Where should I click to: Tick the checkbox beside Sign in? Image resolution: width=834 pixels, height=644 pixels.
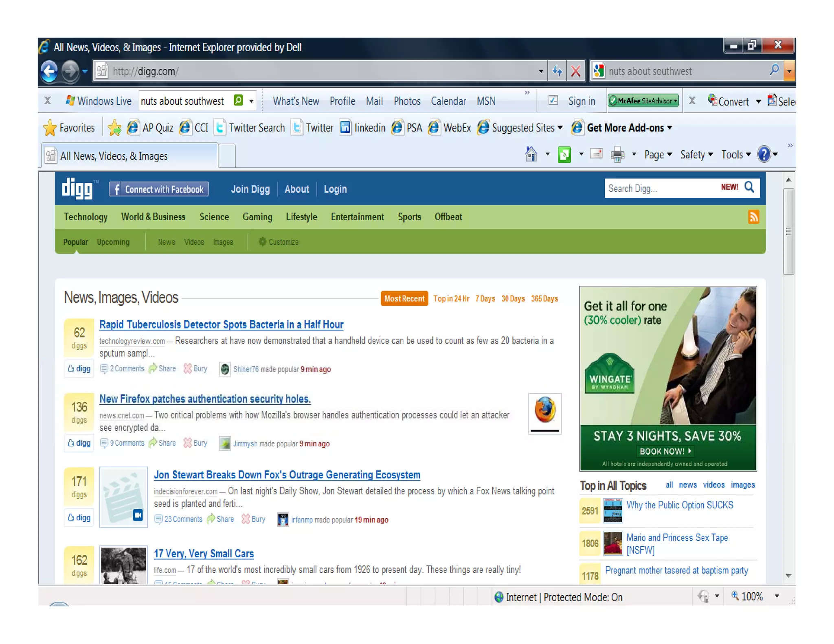553,101
